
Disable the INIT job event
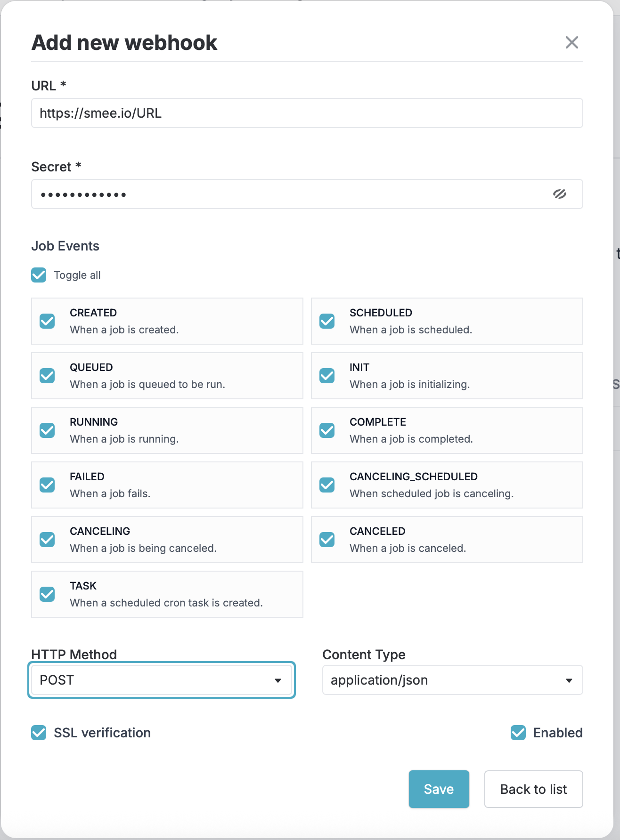pyautogui.click(x=327, y=376)
